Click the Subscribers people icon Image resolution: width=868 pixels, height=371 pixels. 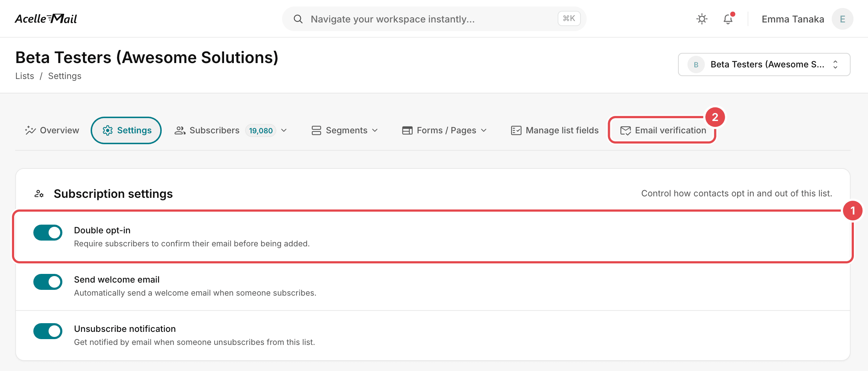click(180, 130)
